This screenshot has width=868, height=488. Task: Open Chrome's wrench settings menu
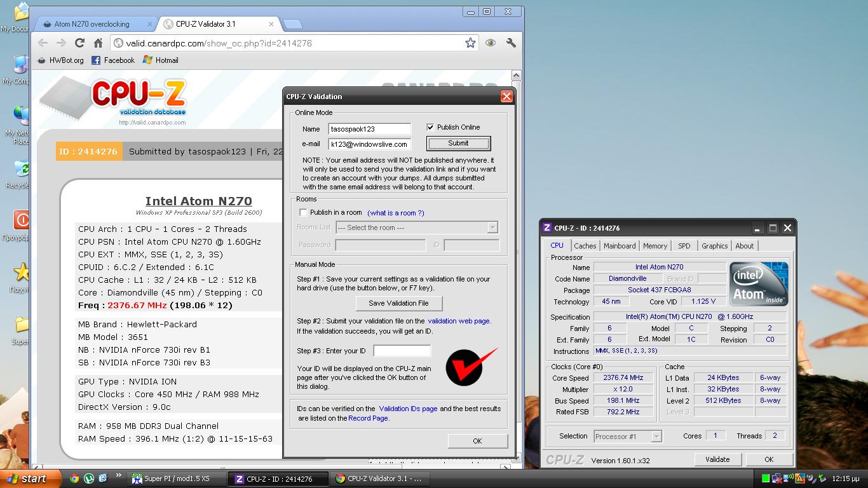point(511,43)
